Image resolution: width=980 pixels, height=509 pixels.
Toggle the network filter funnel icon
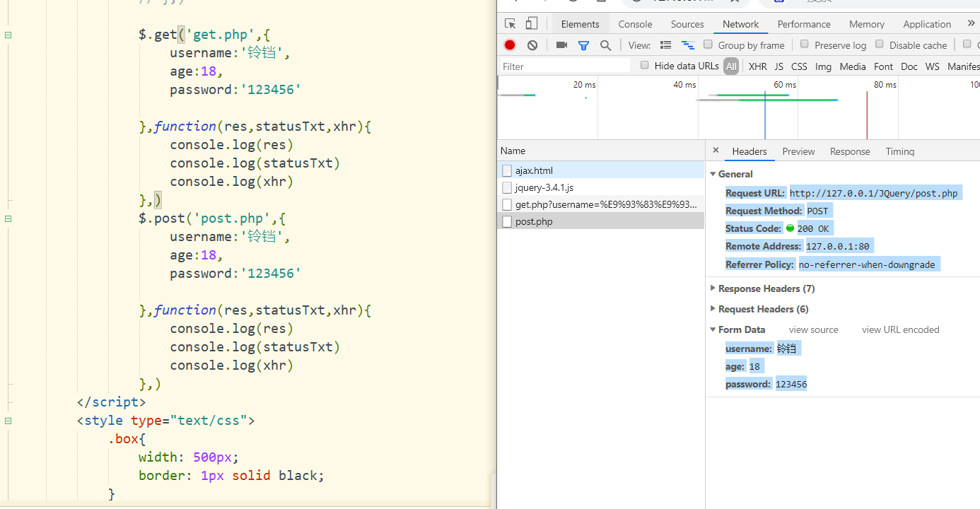(x=583, y=45)
